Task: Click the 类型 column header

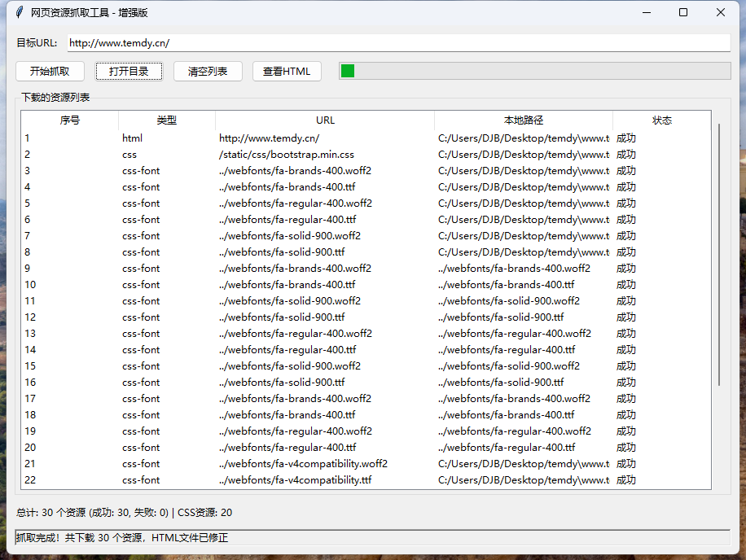Action: [165, 120]
